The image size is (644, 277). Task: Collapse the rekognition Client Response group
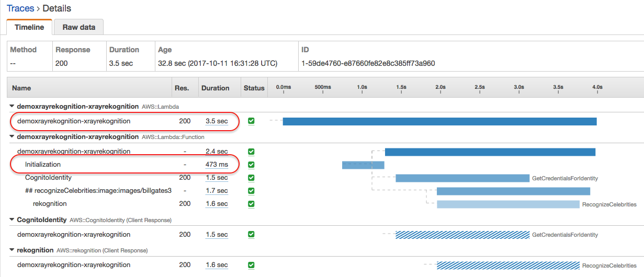pos(13,250)
